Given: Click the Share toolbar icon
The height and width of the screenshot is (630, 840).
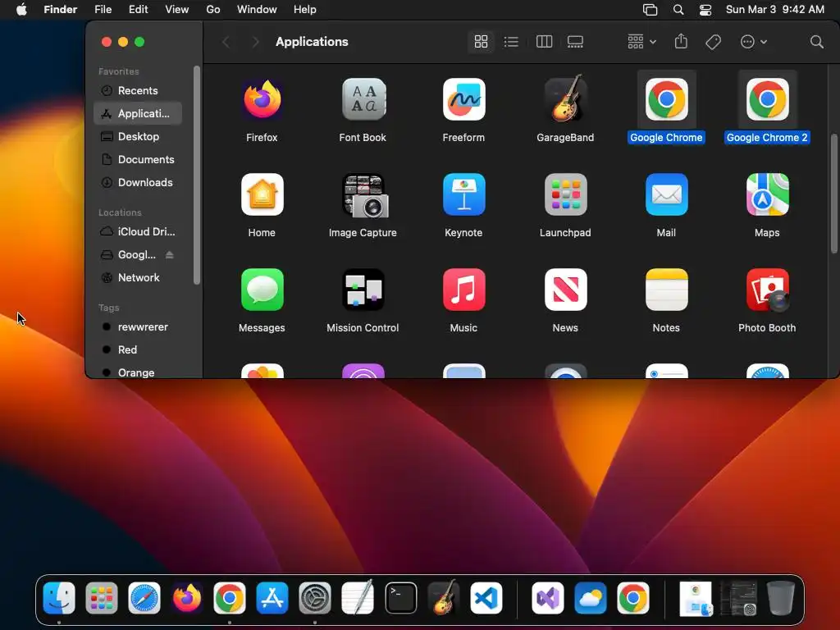Looking at the screenshot, I should coord(681,41).
